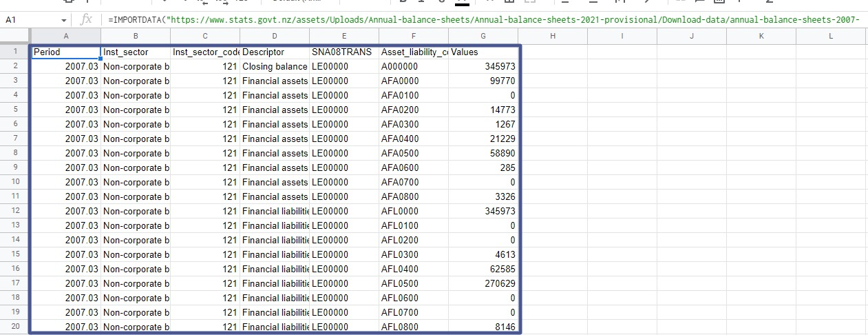The image size is (868, 335).
Task: Click the Inst_sector_code header cell
Action: click(x=205, y=52)
